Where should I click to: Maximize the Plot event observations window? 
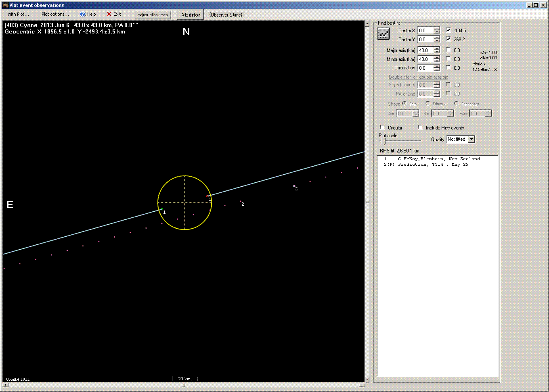click(535, 5)
